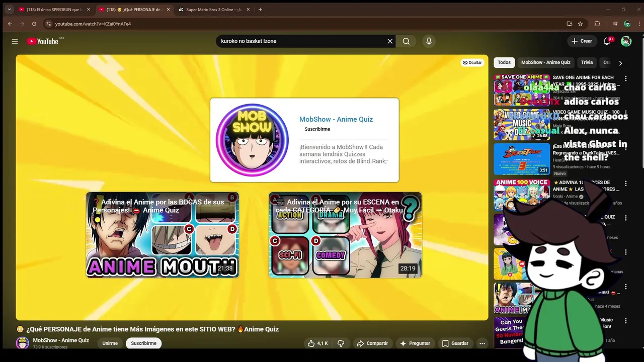Click the Unirme button
Image resolution: width=644 pixels, height=362 pixels.
coord(110,343)
